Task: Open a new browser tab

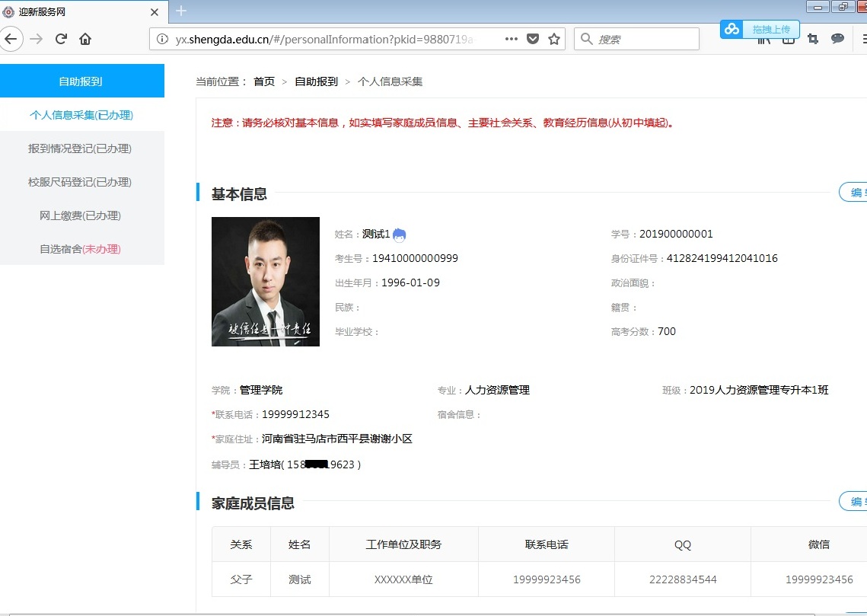Action: (180, 11)
